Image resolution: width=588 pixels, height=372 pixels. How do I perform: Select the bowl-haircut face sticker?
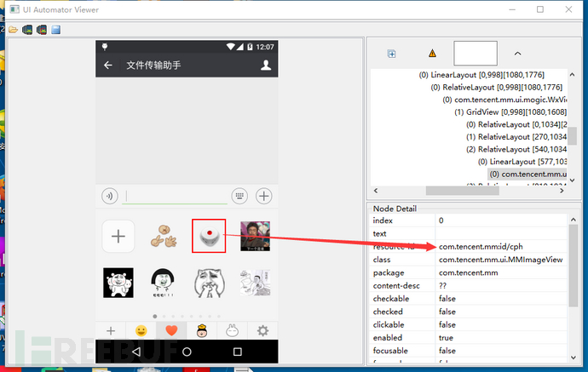[x=163, y=283]
